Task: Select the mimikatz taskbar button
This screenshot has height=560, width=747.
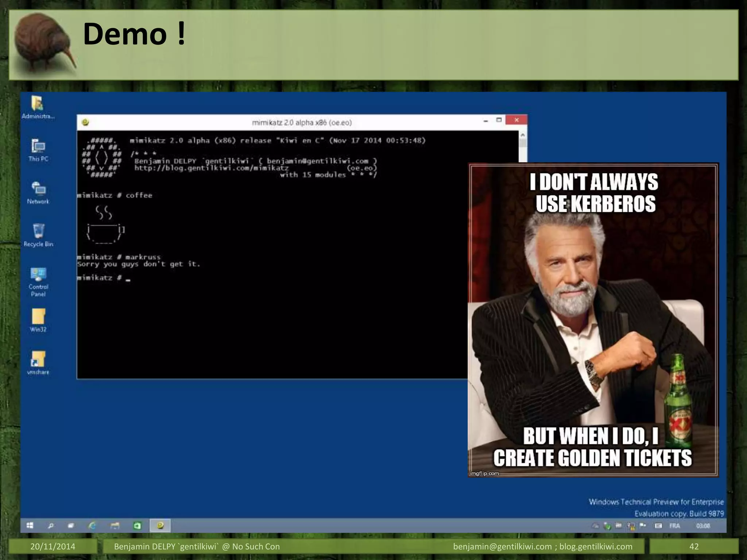Action: tap(160, 525)
